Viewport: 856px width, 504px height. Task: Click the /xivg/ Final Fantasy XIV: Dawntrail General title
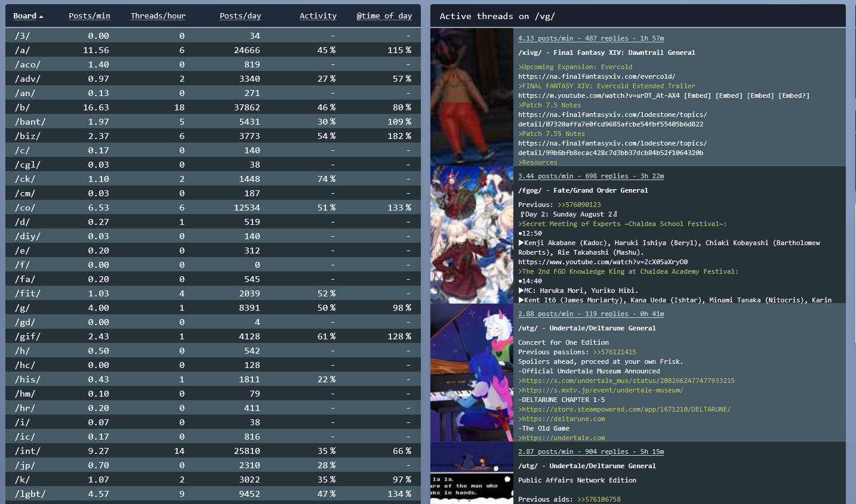click(606, 52)
